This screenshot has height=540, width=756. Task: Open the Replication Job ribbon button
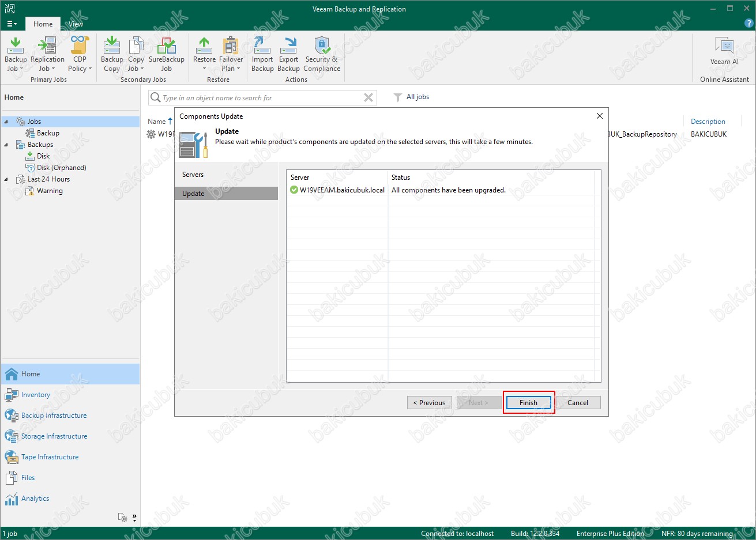pos(47,54)
